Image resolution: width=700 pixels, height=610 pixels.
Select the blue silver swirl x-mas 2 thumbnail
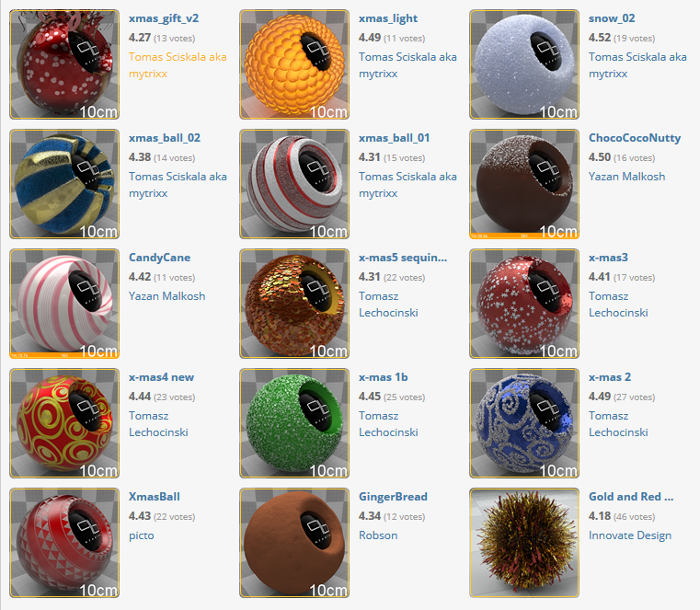coord(524,423)
